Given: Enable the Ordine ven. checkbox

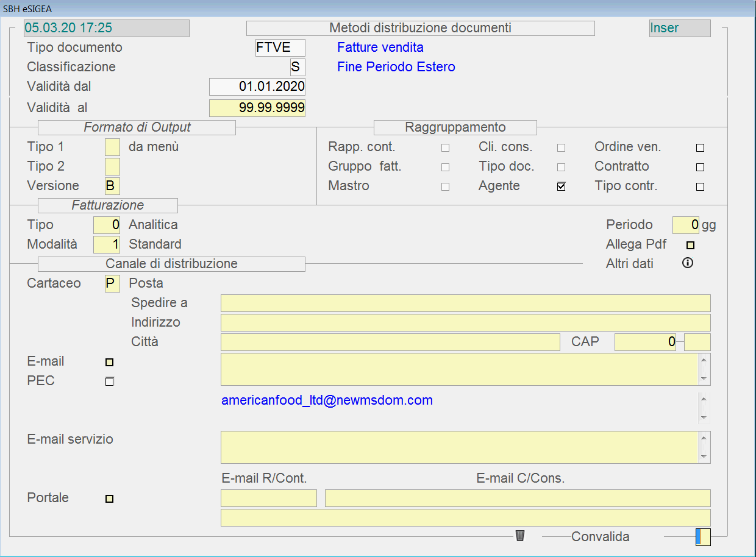Looking at the screenshot, I should [x=700, y=147].
